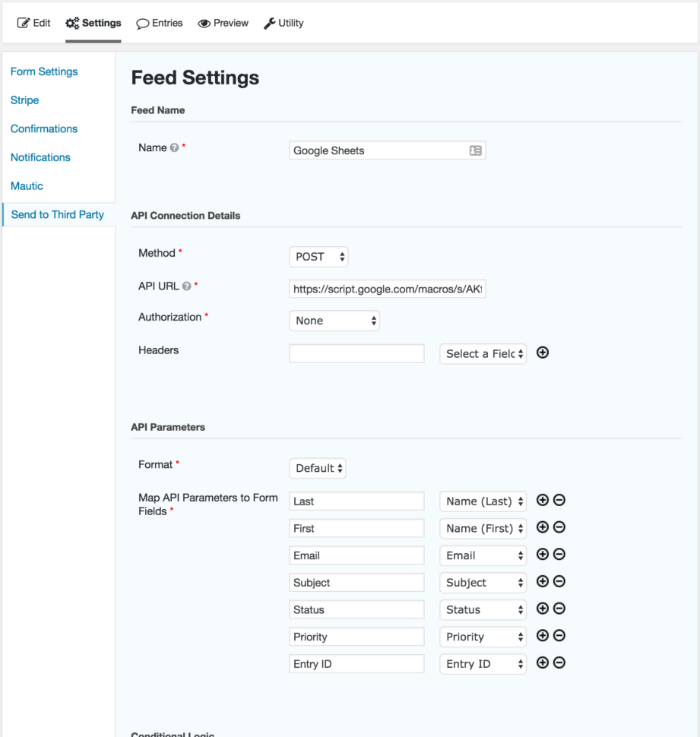Click the Status parameter key field
This screenshot has width=700, height=737.
356,609
